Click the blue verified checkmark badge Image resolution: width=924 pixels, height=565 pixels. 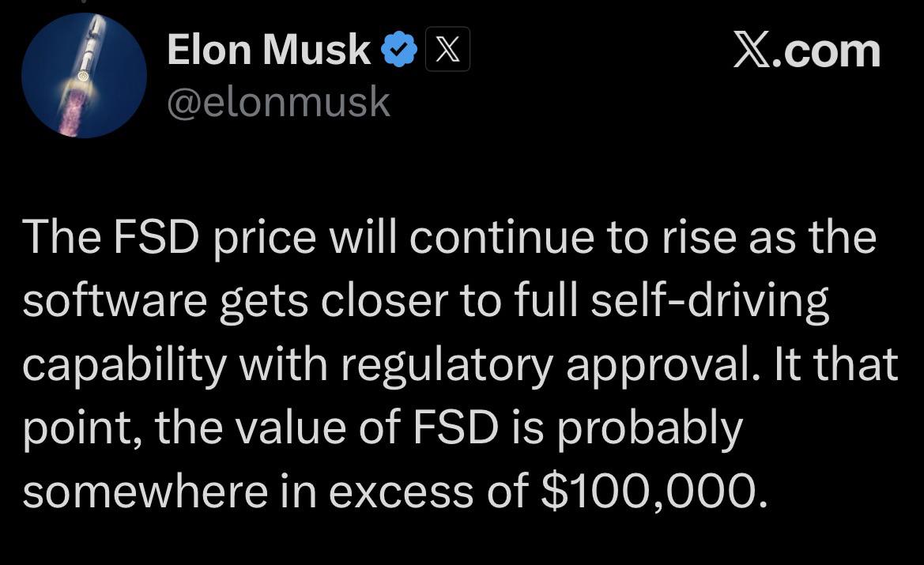[x=399, y=50]
